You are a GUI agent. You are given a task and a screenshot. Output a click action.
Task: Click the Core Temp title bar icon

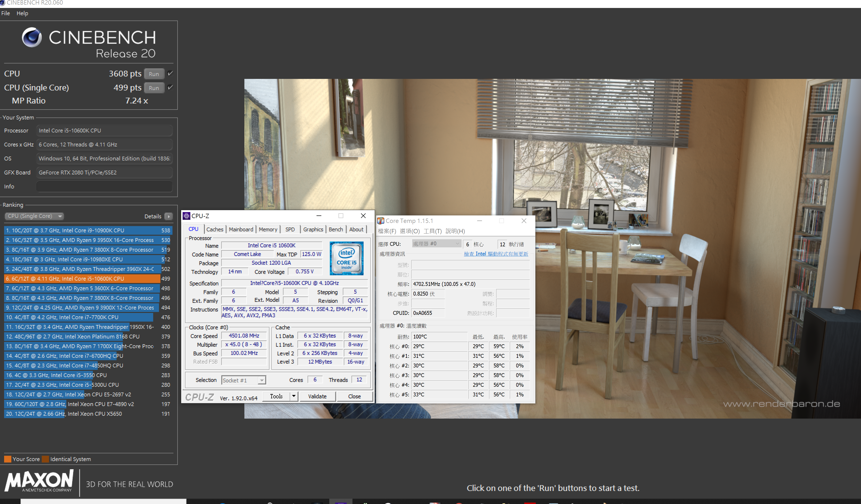[381, 221]
